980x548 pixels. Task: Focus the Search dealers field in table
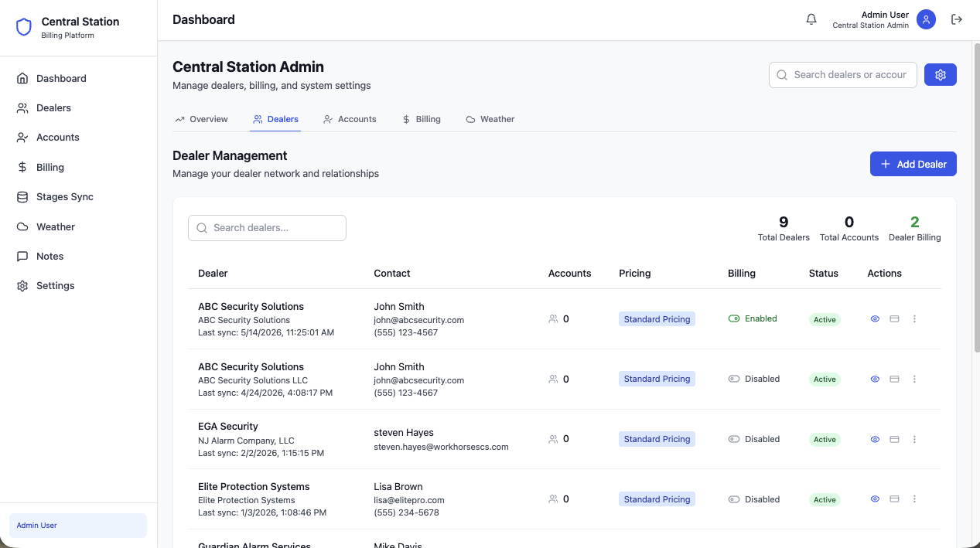pyautogui.click(x=267, y=228)
